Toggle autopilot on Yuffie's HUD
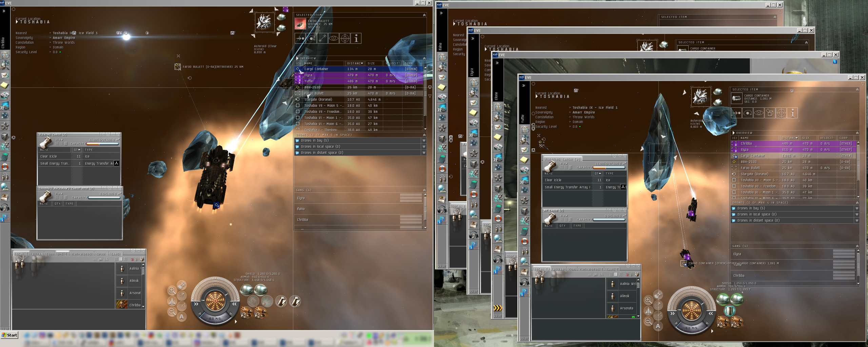Image resolution: width=868 pixels, height=347 pixels. [658, 326]
